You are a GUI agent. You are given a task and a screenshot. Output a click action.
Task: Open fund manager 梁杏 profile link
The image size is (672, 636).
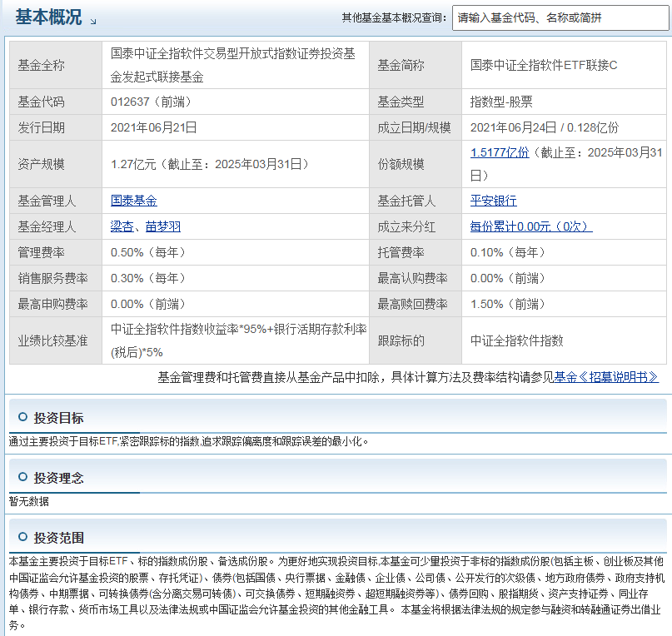pyautogui.click(x=122, y=226)
